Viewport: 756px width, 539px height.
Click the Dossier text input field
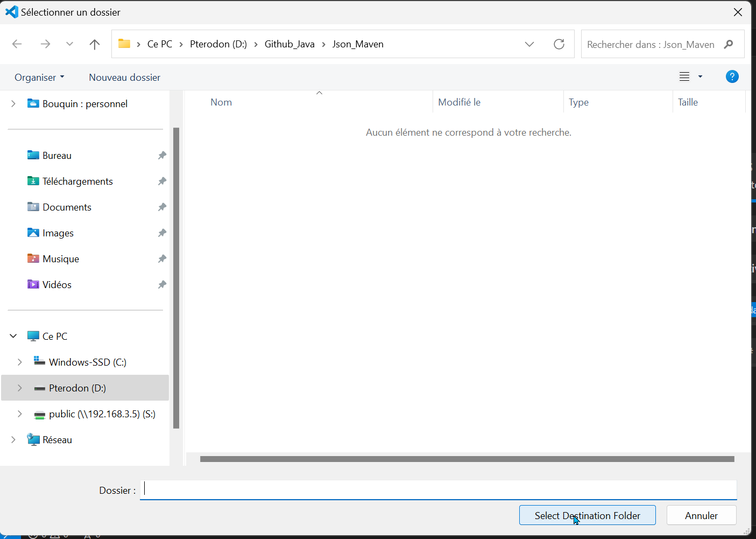pos(439,490)
